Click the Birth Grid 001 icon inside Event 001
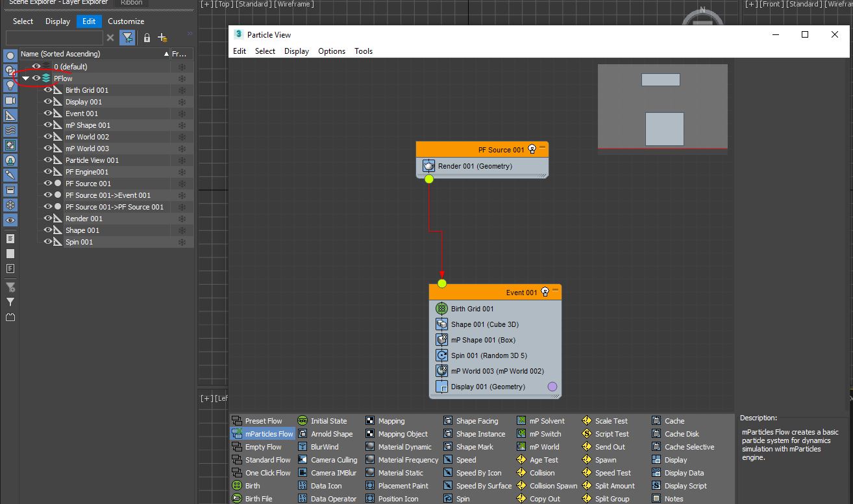Screen dimensions: 853x504 point(443,308)
